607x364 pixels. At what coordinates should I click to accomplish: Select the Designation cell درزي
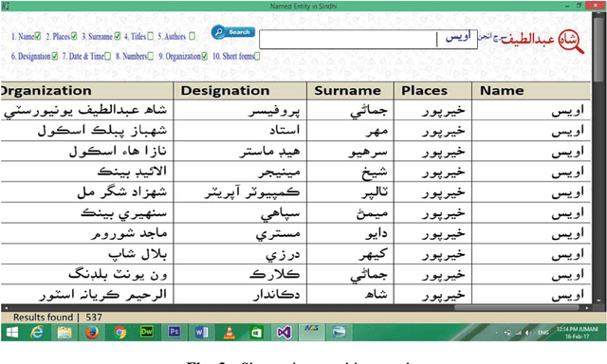pos(240,254)
